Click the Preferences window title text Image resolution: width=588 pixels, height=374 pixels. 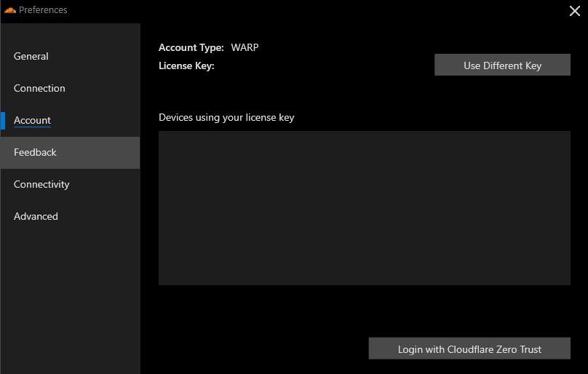pyautogui.click(x=43, y=10)
